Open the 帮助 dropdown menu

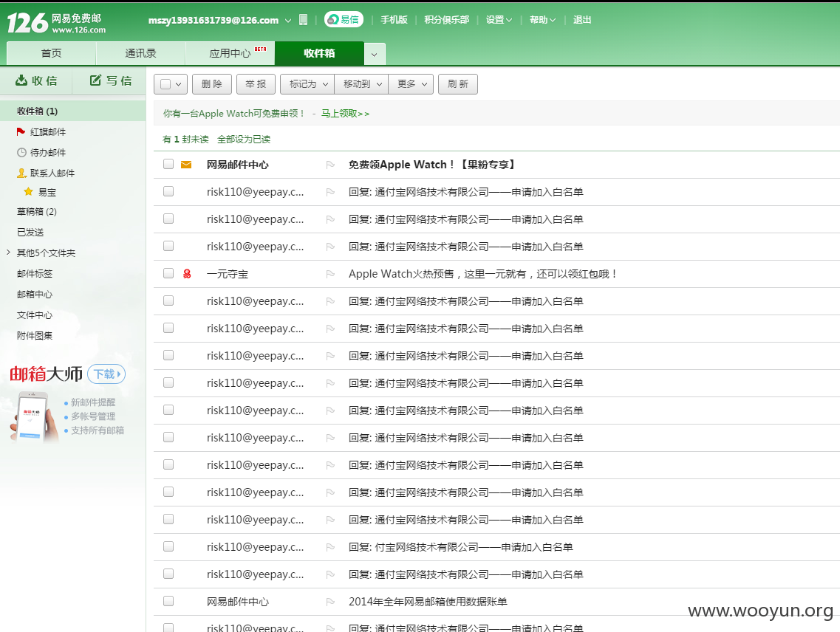click(x=543, y=20)
